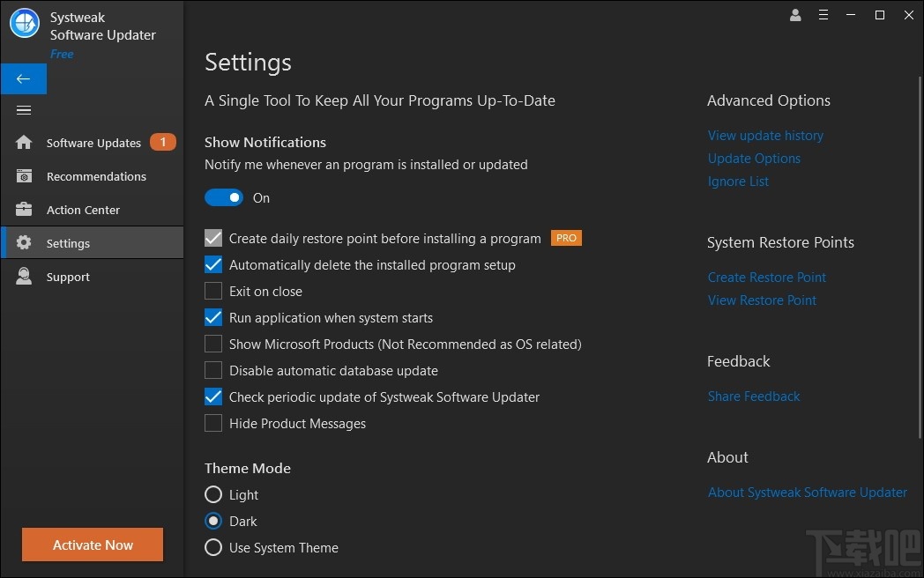Navigate to the Software Updates section

(93, 142)
